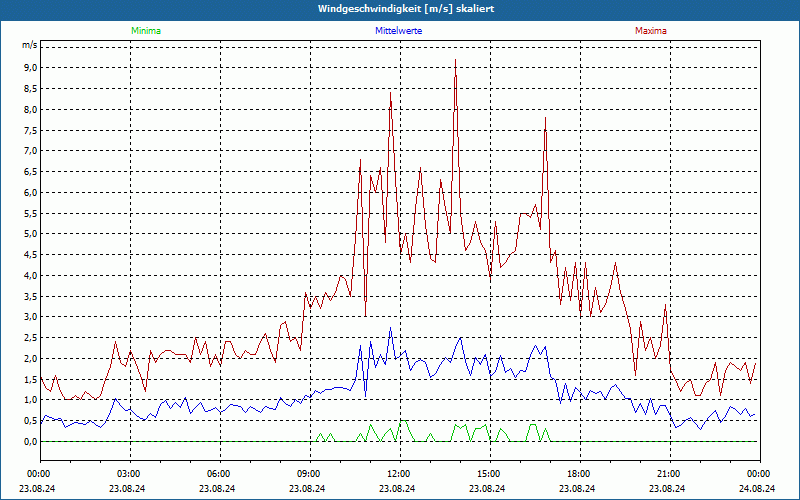Click the y-axis value '7,0'
Viewport: 800px width, 500px height.
point(30,151)
